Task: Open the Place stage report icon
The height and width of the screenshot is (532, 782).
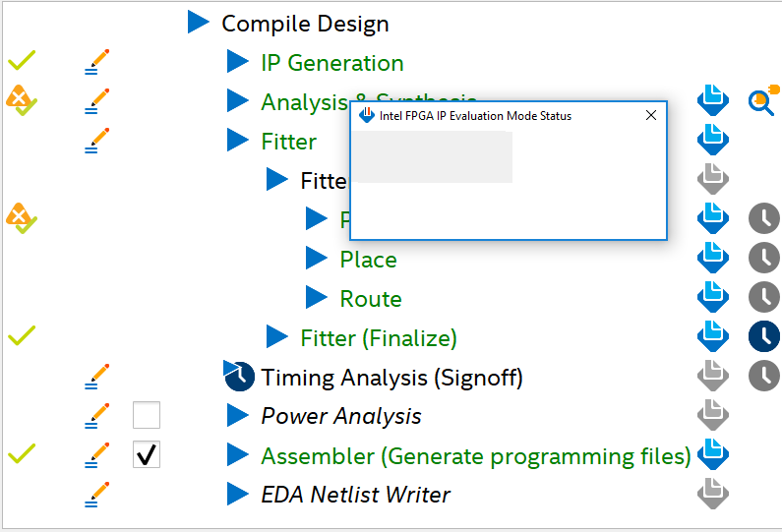Action: coord(712,259)
